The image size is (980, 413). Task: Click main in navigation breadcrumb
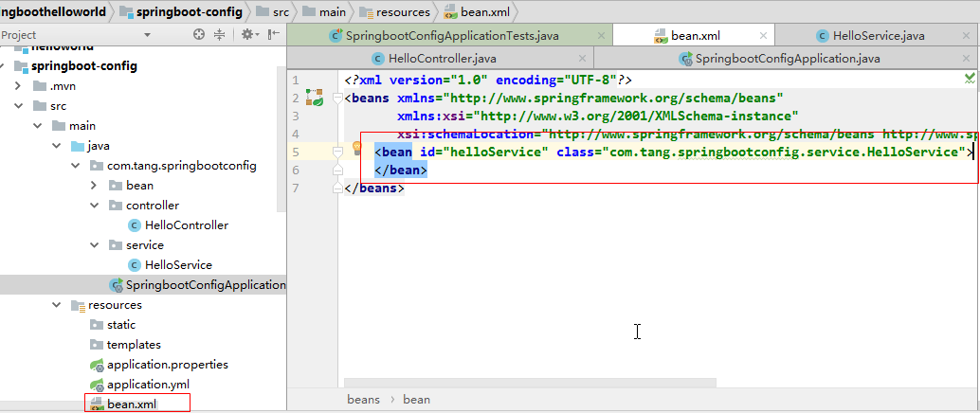[x=324, y=12]
